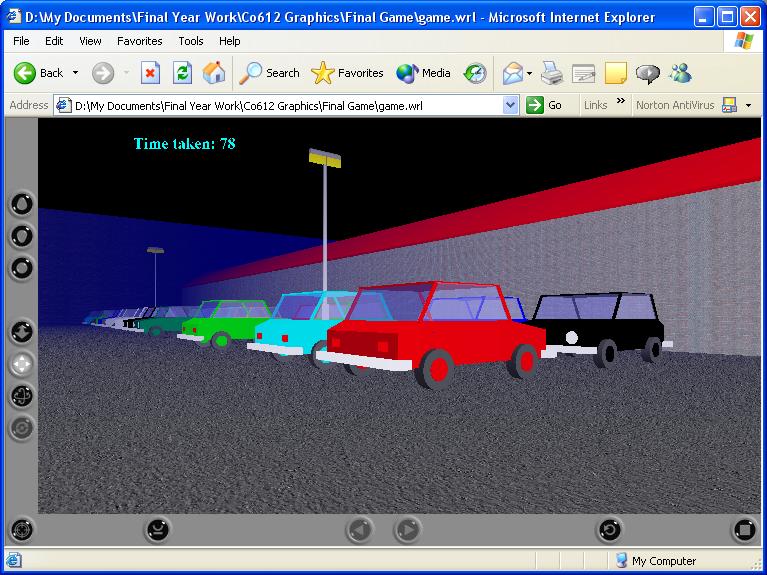Viewport: 767px width, 575px height.
Task: Click the Norton AntiVirus toolbar label
Action: point(675,105)
